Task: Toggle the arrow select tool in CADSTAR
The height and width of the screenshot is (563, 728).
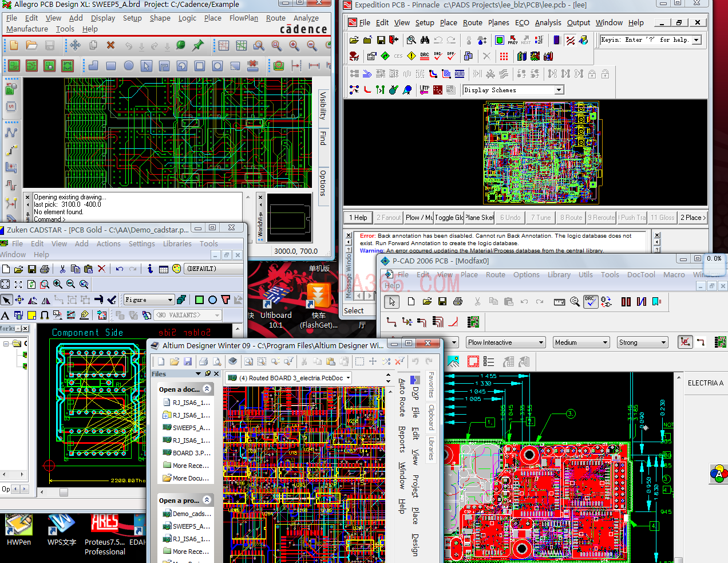Action: [x=6, y=300]
